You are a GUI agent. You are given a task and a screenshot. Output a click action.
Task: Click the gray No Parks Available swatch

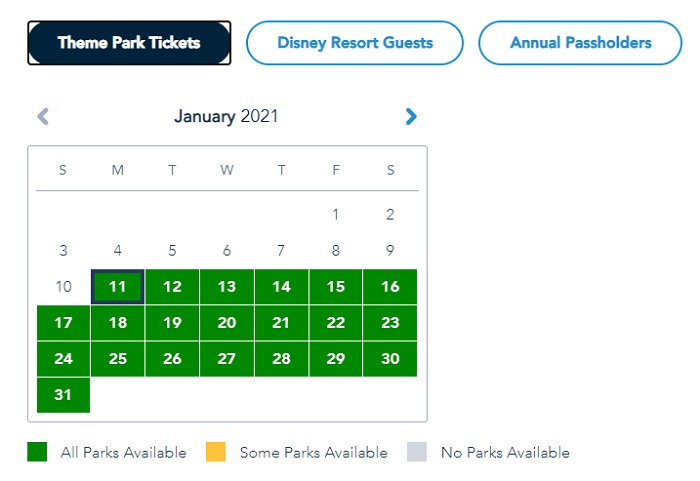coord(417,453)
